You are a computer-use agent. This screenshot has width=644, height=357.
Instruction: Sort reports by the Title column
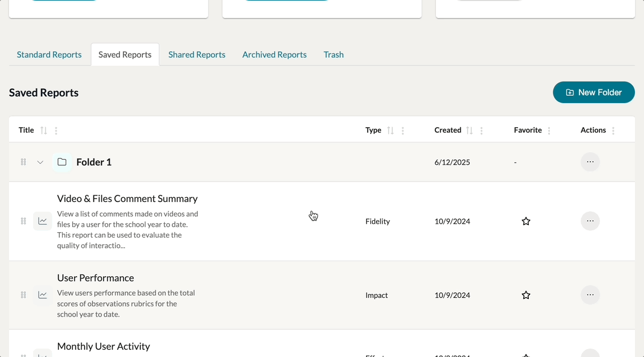43,130
